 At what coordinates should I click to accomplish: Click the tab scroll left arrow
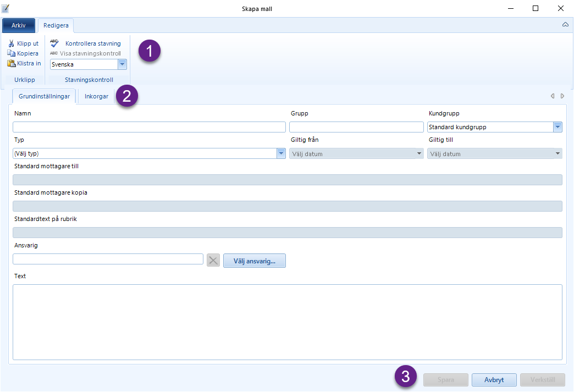click(x=553, y=96)
